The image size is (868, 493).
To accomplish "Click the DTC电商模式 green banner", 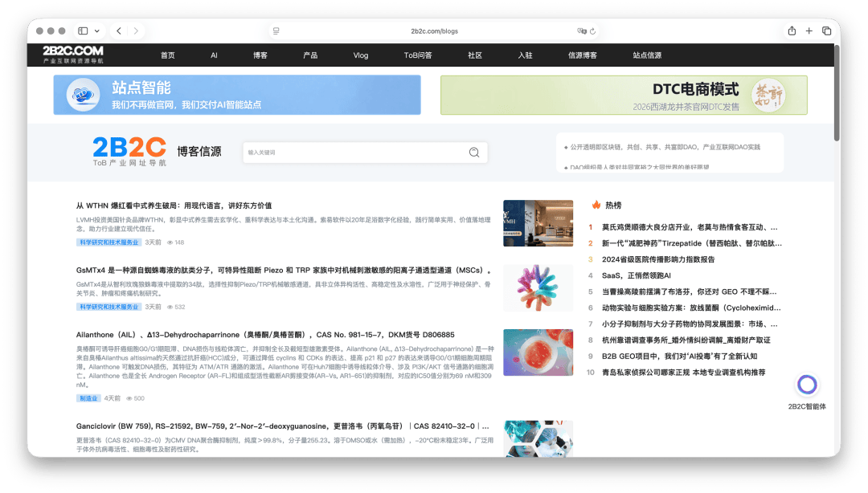I will (624, 96).
